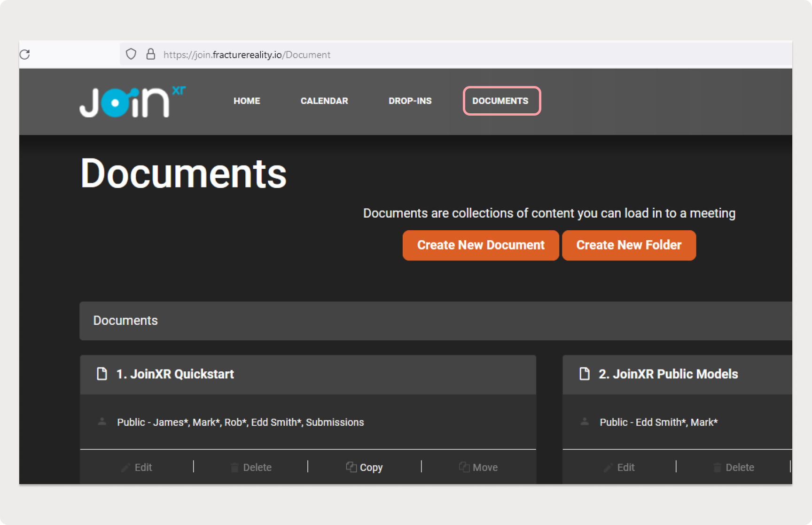Select the DOCUMENTS navigation tab
The image size is (812, 525).
[500, 101]
